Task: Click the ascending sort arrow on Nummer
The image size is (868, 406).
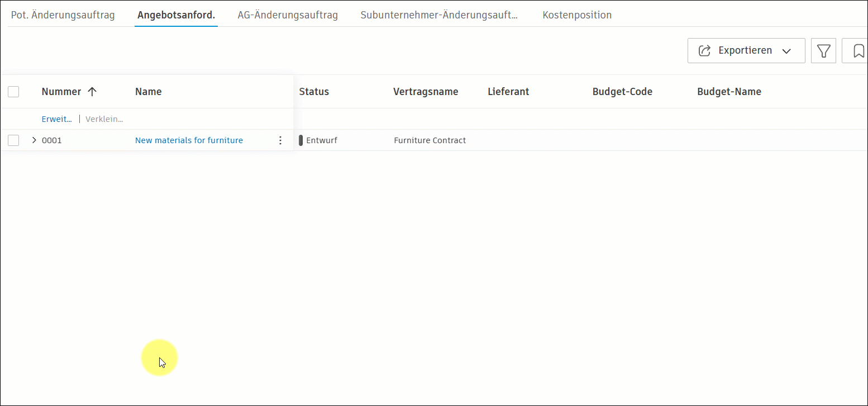Action: click(93, 91)
